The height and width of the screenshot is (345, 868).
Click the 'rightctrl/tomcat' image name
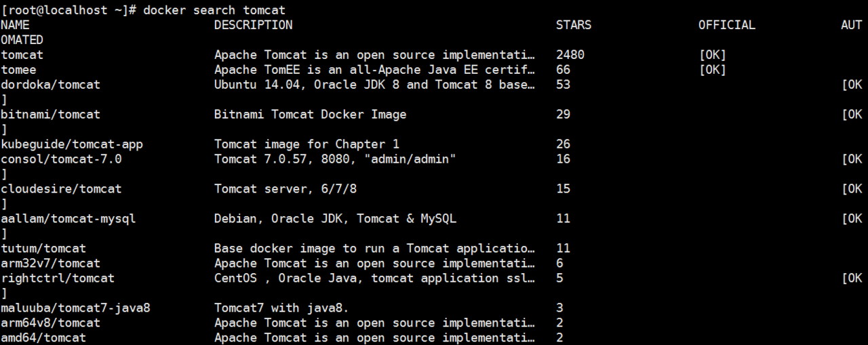58,278
